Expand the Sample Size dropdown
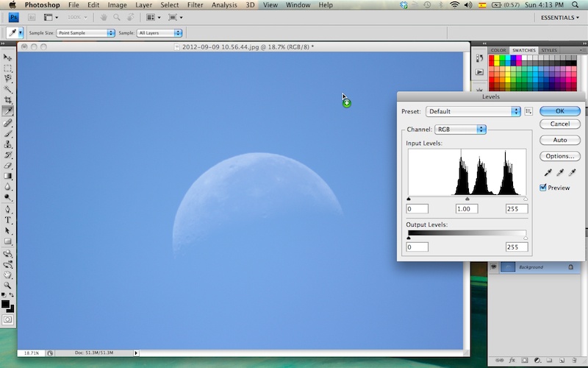The image size is (588, 368). 85,33
